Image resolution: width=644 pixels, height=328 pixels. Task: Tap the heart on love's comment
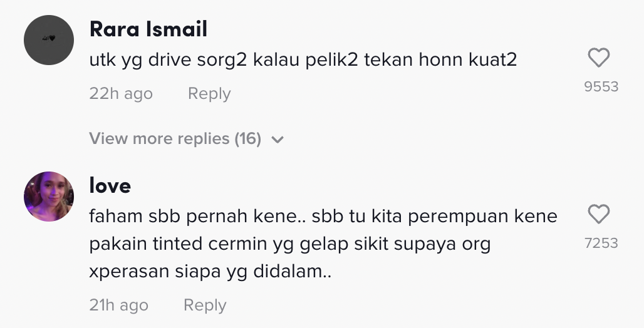599,215
